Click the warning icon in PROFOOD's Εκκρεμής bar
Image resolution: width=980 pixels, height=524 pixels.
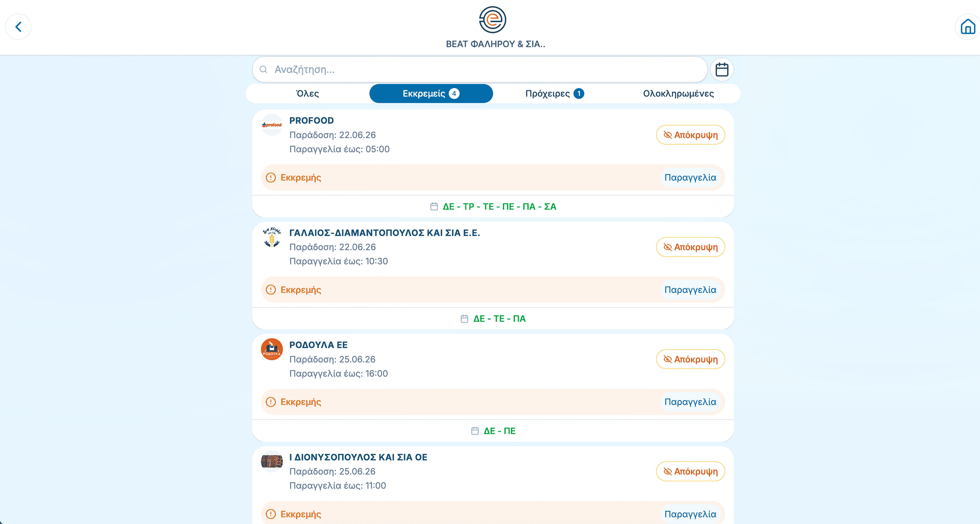(271, 178)
